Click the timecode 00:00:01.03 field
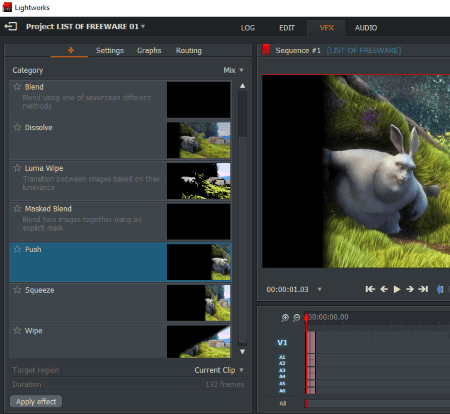This screenshot has width=450, height=414. click(287, 289)
